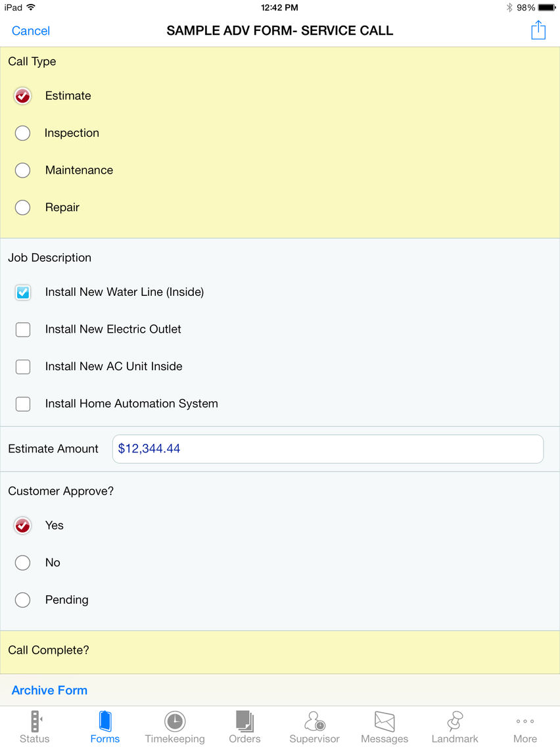560x747 pixels.
Task: Open the Orders tab icon
Action: point(245,721)
